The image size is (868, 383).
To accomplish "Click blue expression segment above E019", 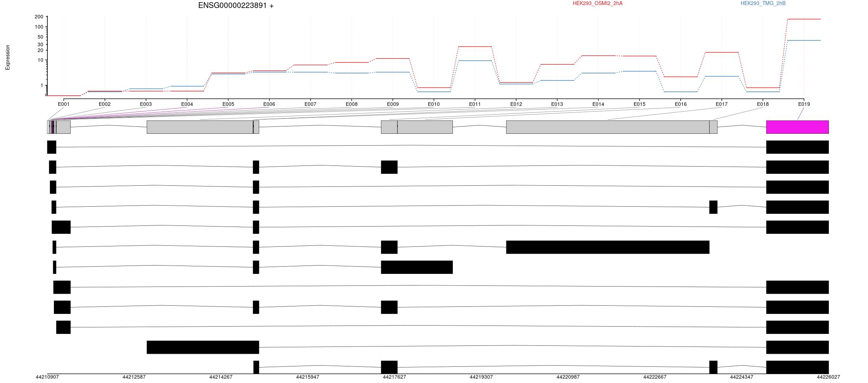I will pos(804,40).
